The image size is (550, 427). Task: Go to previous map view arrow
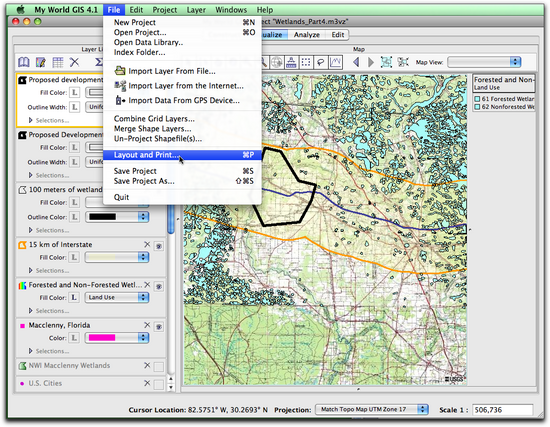pyautogui.click(x=356, y=62)
